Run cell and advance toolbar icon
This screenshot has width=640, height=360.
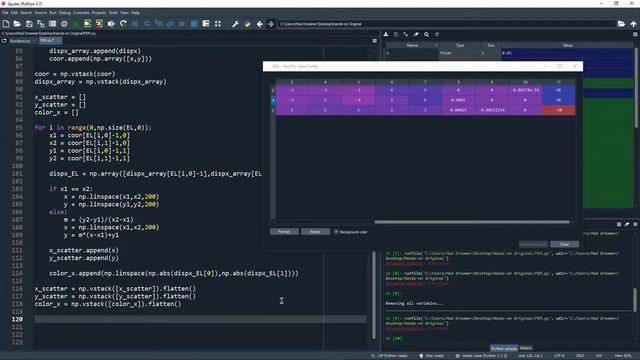tap(99, 24)
